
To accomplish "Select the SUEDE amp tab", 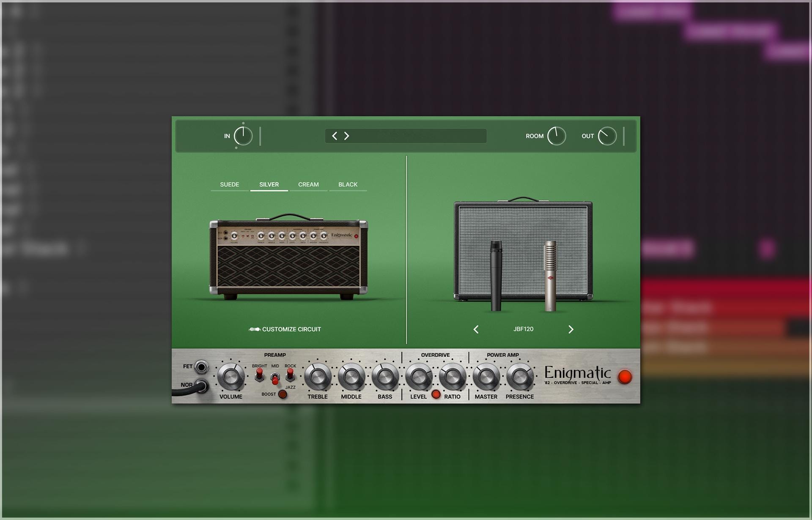I will (230, 185).
